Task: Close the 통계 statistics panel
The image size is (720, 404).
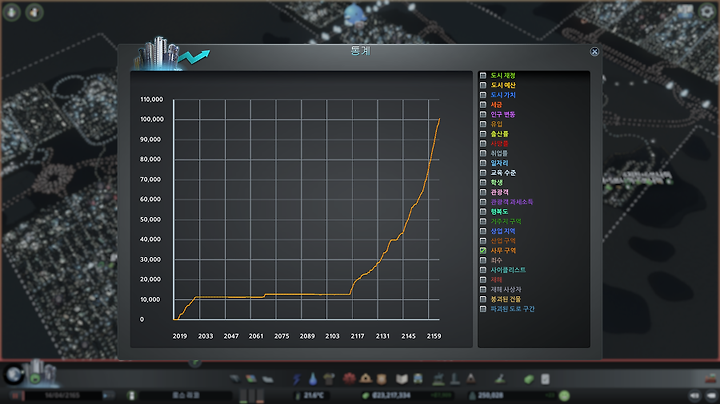Action: (x=594, y=51)
